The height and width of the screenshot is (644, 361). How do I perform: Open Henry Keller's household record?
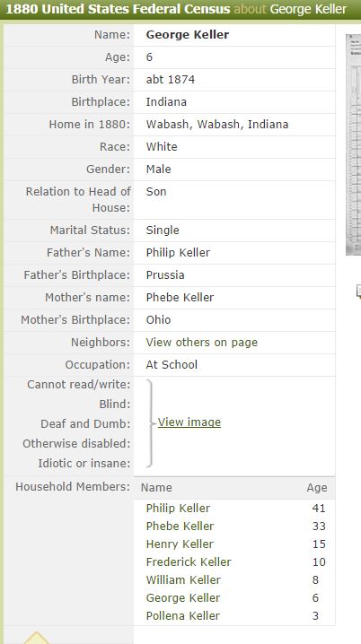pyautogui.click(x=180, y=544)
